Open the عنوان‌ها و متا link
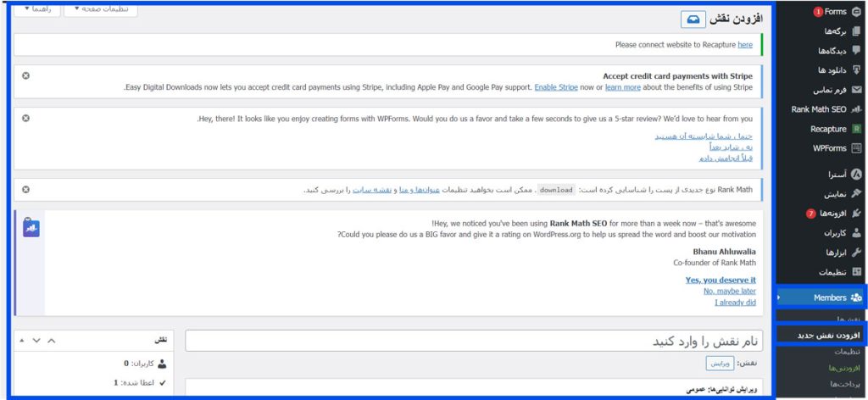This screenshot has height=400, width=868. (x=420, y=190)
